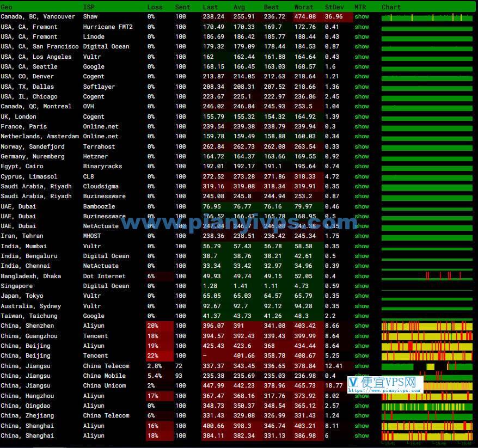This screenshot has width=478, height=448.
Task: Click 'show' for OVH Montreal row
Action: pyautogui.click(x=361, y=106)
